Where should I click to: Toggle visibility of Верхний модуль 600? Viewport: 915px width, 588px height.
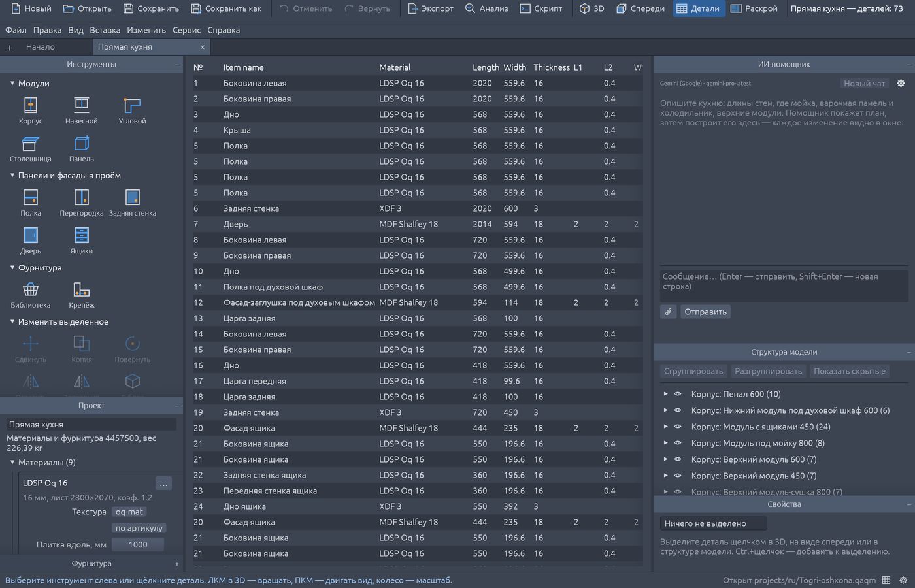(x=678, y=459)
